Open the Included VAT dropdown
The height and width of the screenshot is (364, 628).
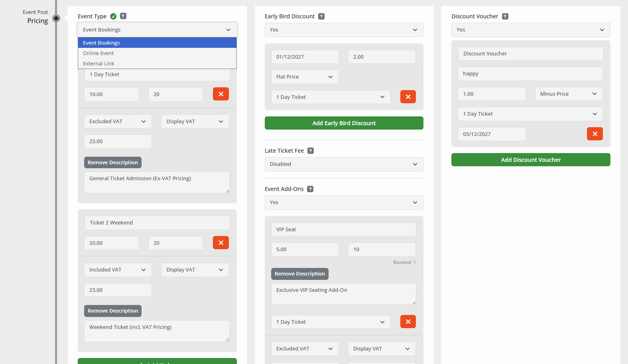pyautogui.click(x=118, y=270)
